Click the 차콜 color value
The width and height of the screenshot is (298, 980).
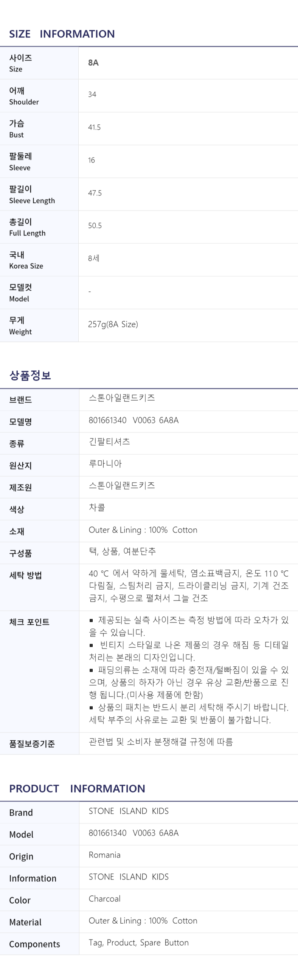97,507
